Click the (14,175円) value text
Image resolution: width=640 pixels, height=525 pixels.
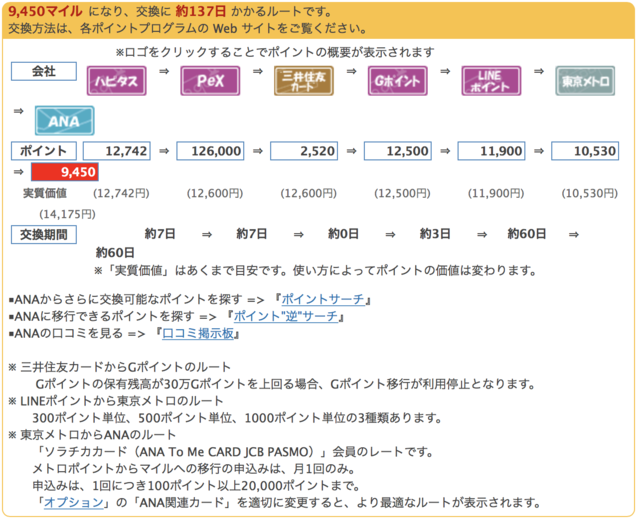pos(67,214)
